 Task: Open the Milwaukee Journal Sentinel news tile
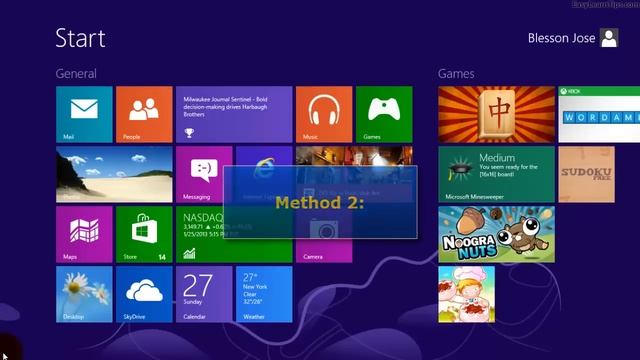point(234,114)
